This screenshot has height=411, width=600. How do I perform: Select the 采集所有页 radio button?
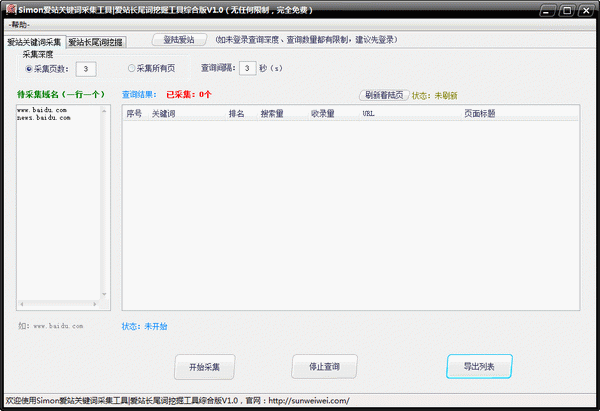pos(132,69)
